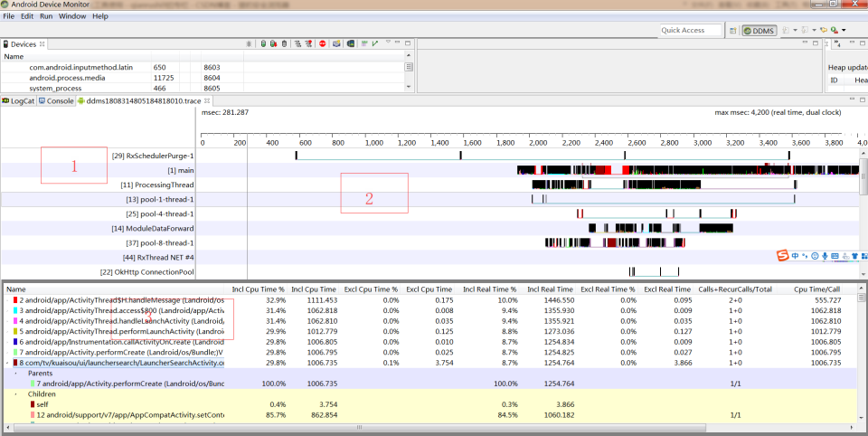Open the first greyed dropdown arrow after DDMS
The height and width of the screenshot is (436, 868).
coord(795,31)
